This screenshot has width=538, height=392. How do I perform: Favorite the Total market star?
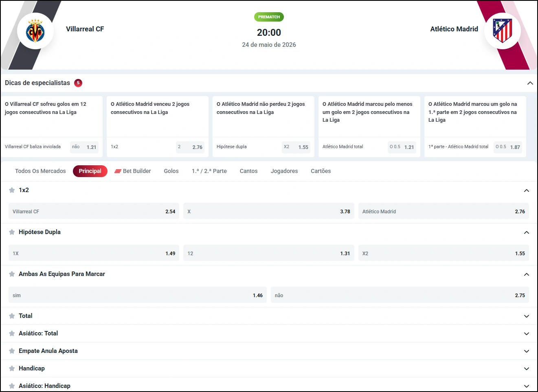[12, 316]
